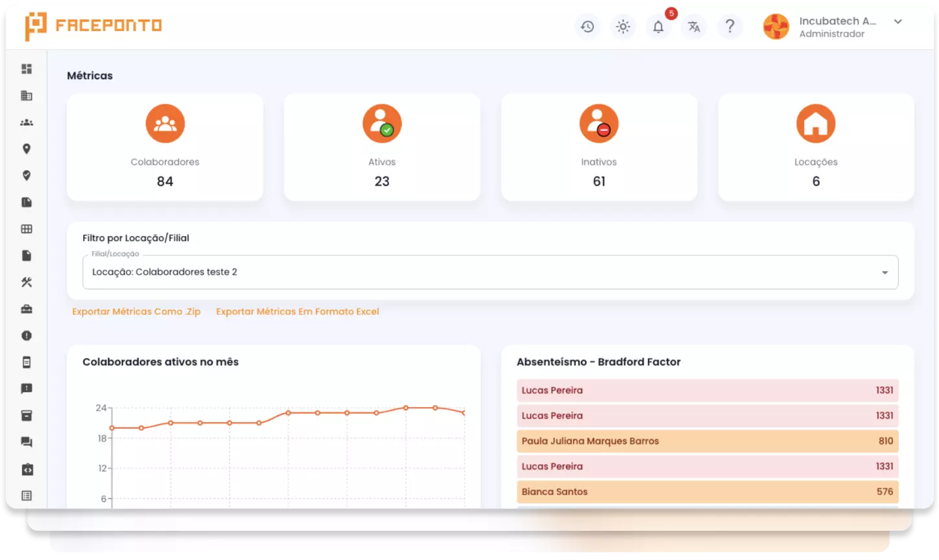Screen dimensions: 939x560
Task: Click Exportar Métricas Em Formato Excel
Action: pos(297,312)
